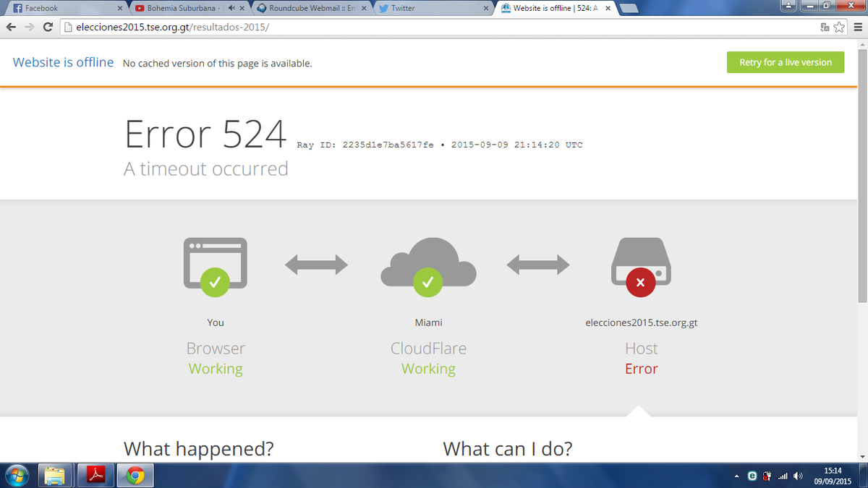Click the host server icon with red X
This screenshot has height=488, width=868.
pos(641,266)
